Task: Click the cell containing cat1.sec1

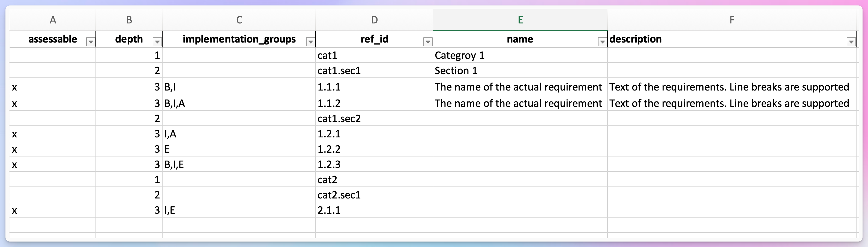Action: click(x=374, y=70)
